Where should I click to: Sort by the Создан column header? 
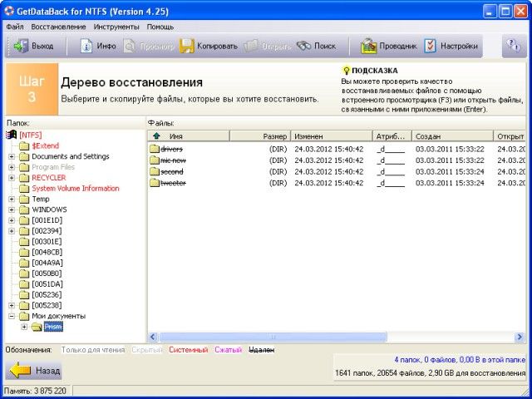tap(452, 136)
